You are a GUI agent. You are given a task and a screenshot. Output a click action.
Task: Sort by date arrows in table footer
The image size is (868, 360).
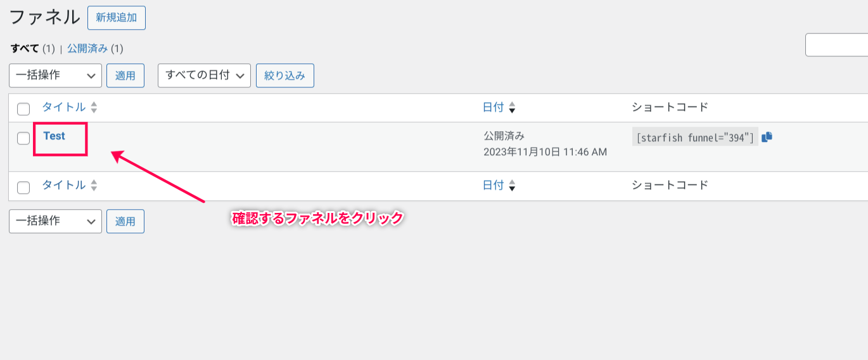click(512, 186)
